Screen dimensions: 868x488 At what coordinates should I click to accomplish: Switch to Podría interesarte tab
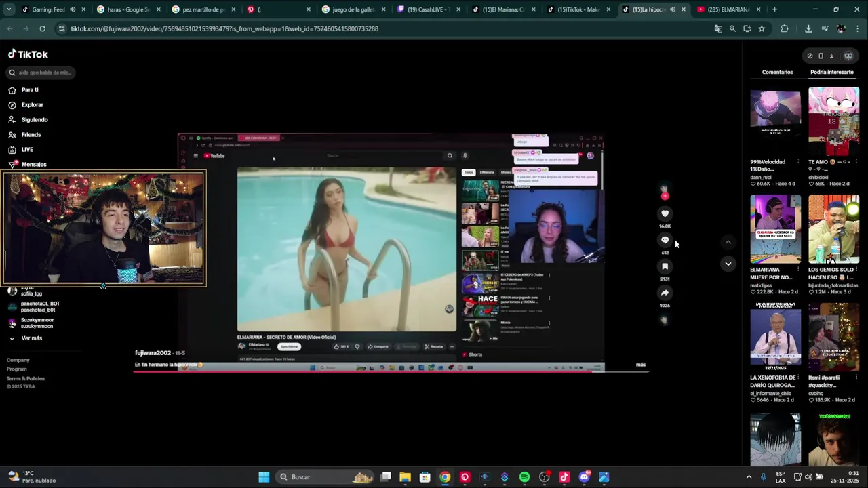point(831,72)
